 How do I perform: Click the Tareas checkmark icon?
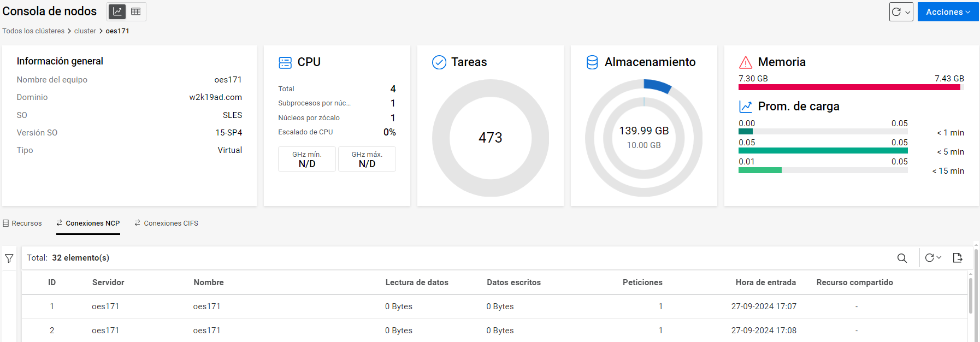point(439,62)
